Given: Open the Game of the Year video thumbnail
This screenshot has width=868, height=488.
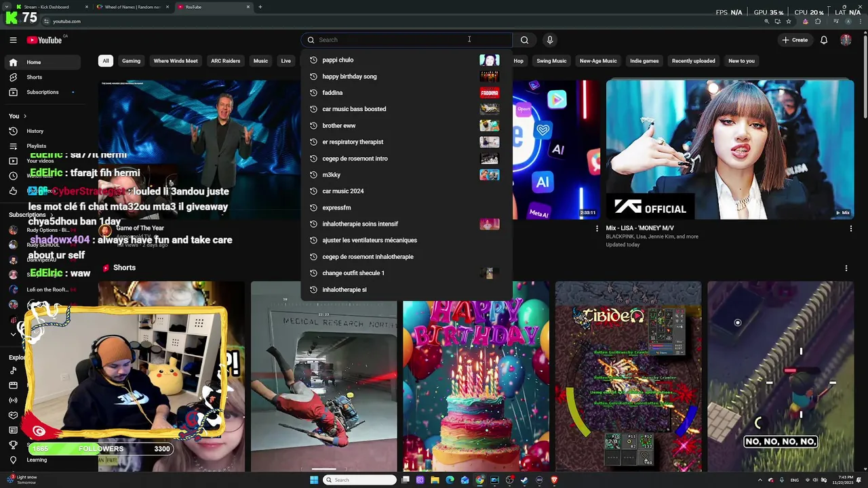Looking at the screenshot, I should (199, 149).
